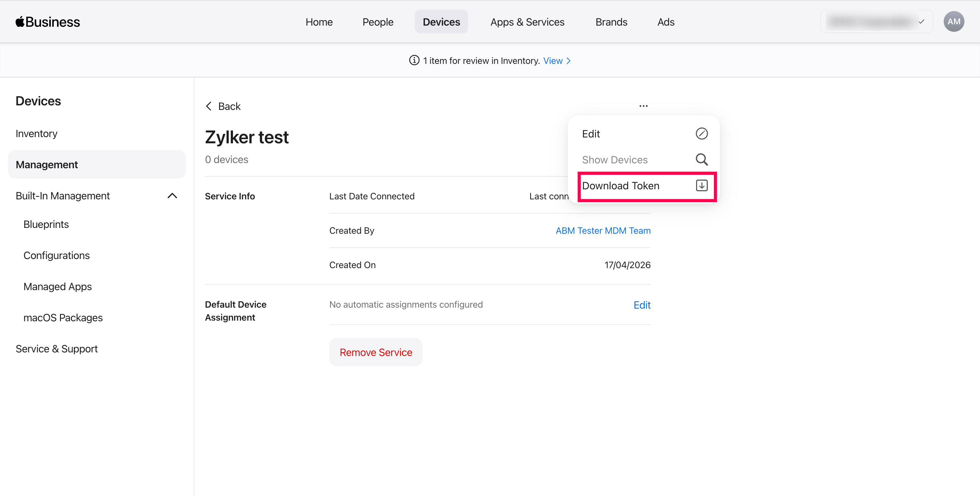980x496 pixels.
Task: Collapse the Built-In Management section
Action: [172, 196]
